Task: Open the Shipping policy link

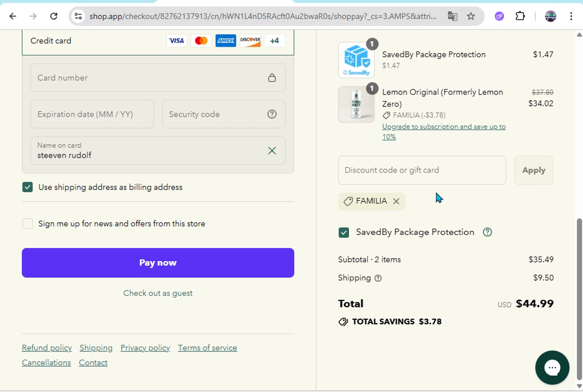Action: [96, 348]
